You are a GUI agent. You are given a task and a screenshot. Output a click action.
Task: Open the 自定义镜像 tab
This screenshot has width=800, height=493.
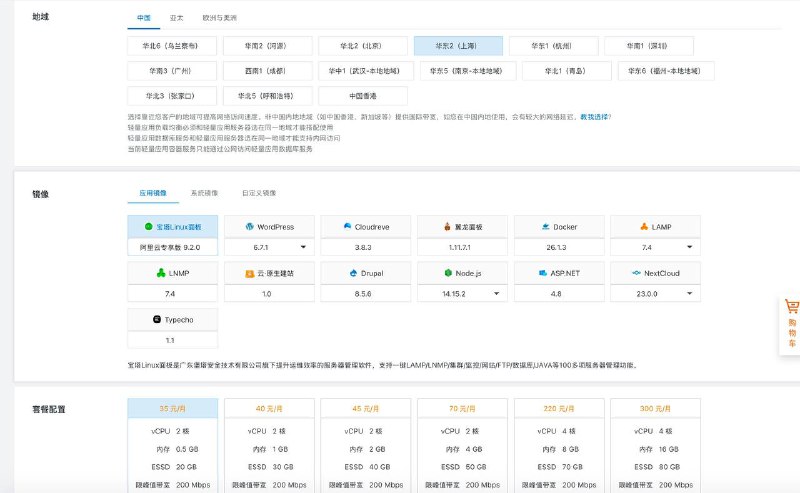pos(259,193)
